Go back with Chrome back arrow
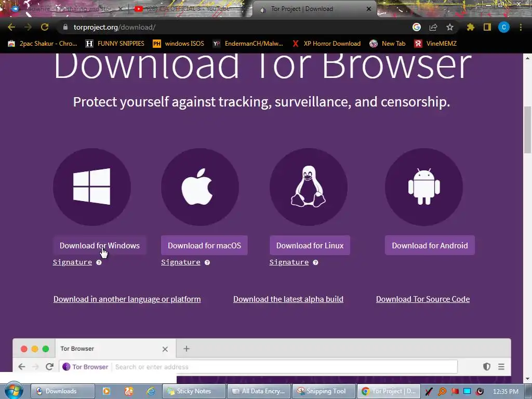 point(11,27)
